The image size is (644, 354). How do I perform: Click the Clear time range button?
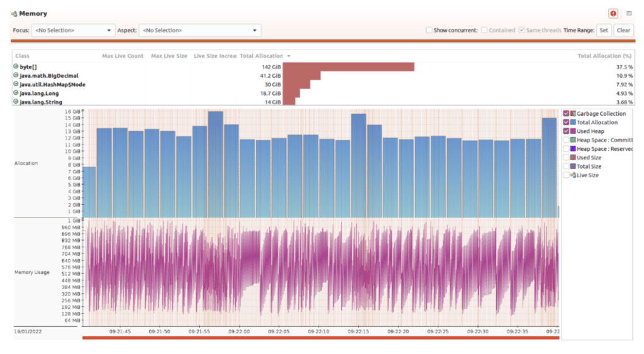[x=623, y=30]
